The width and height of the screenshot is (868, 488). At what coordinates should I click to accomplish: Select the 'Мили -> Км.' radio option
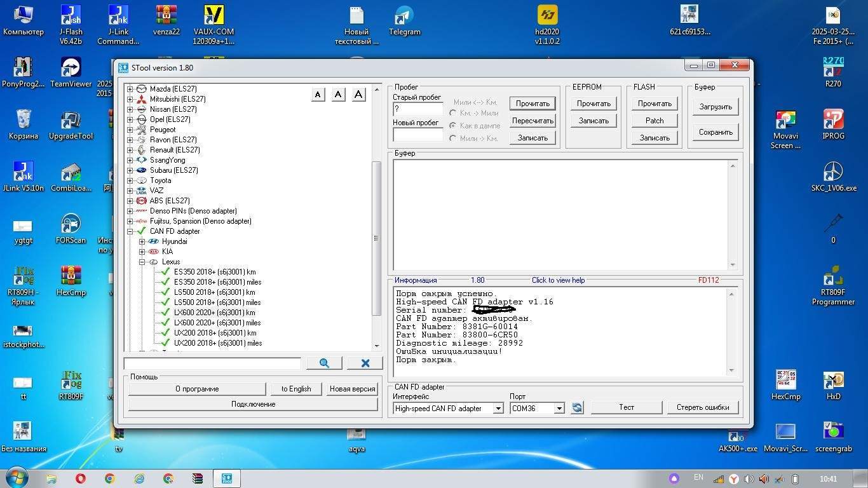pyautogui.click(x=453, y=138)
